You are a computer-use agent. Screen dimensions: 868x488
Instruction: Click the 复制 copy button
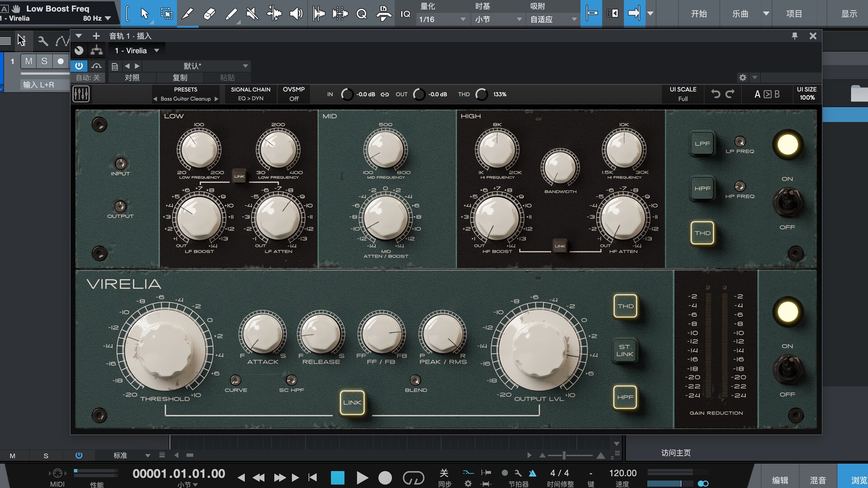pyautogui.click(x=179, y=78)
